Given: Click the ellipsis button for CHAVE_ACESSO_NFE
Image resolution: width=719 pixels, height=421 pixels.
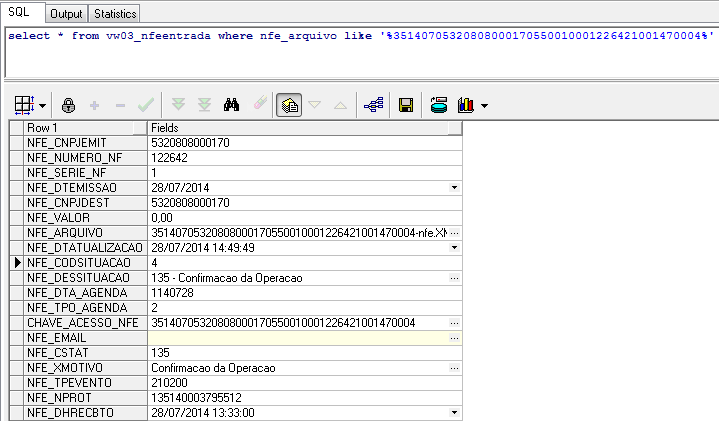Looking at the screenshot, I should tap(454, 323).
